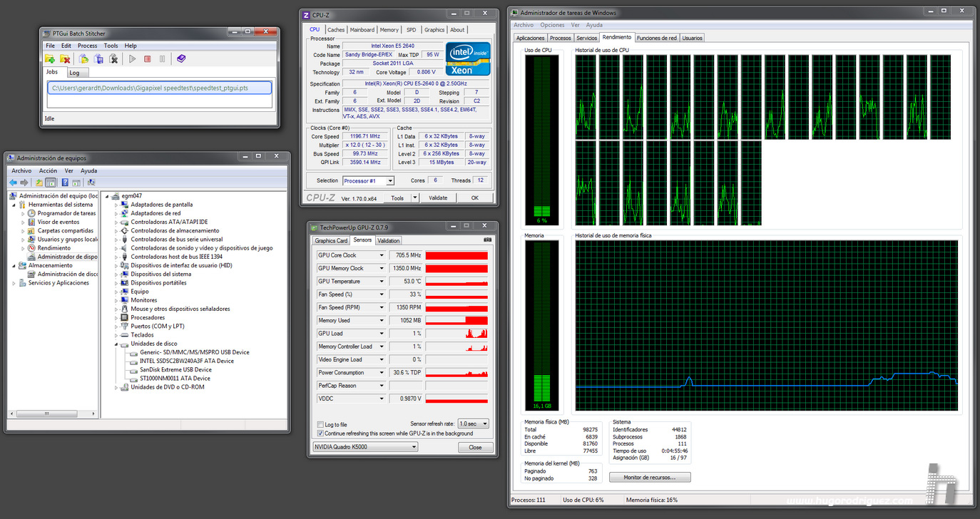Open the GPU Temperature sensor dropdown
This screenshot has width=980, height=519.
tap(382, 282)
